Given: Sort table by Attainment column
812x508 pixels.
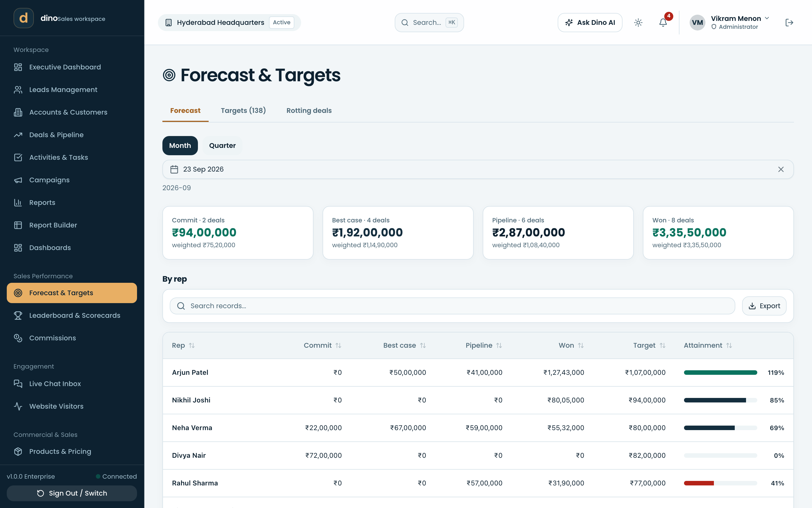Looking at the screenshot, I should coord(708,345).
